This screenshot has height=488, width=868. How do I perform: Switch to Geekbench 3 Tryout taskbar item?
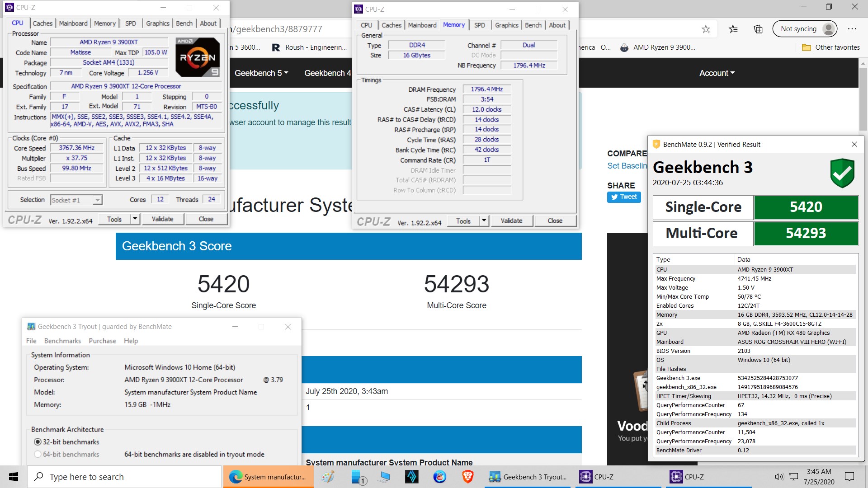(528, 477)
